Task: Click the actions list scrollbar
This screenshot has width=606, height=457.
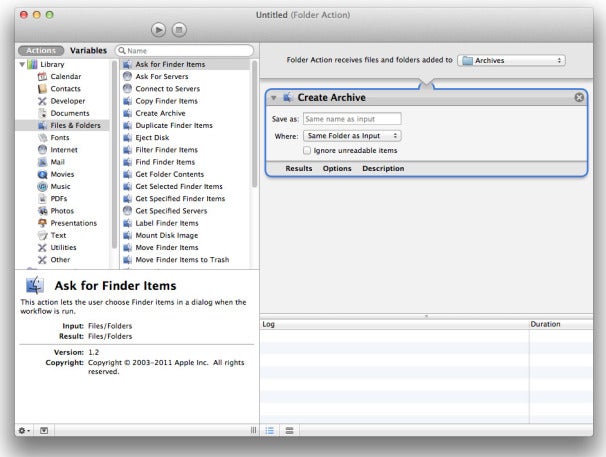Action: click(254, 124)
